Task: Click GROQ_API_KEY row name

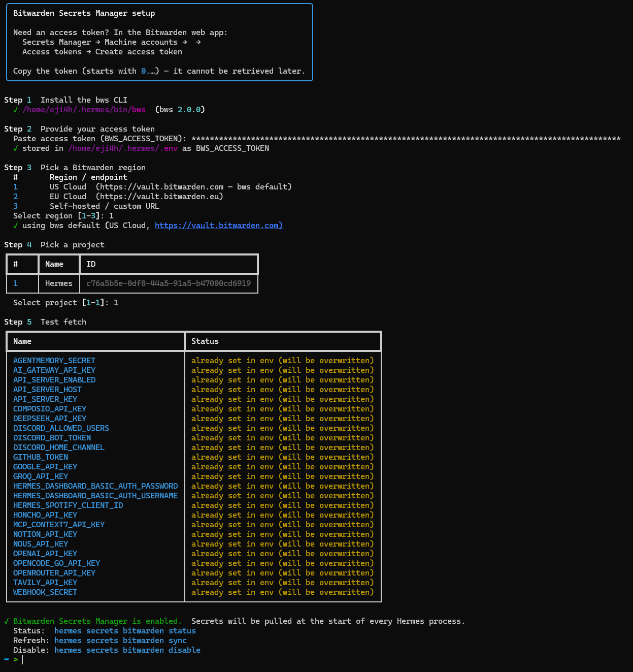Action: pyautogui.click(x=41, y=476)
